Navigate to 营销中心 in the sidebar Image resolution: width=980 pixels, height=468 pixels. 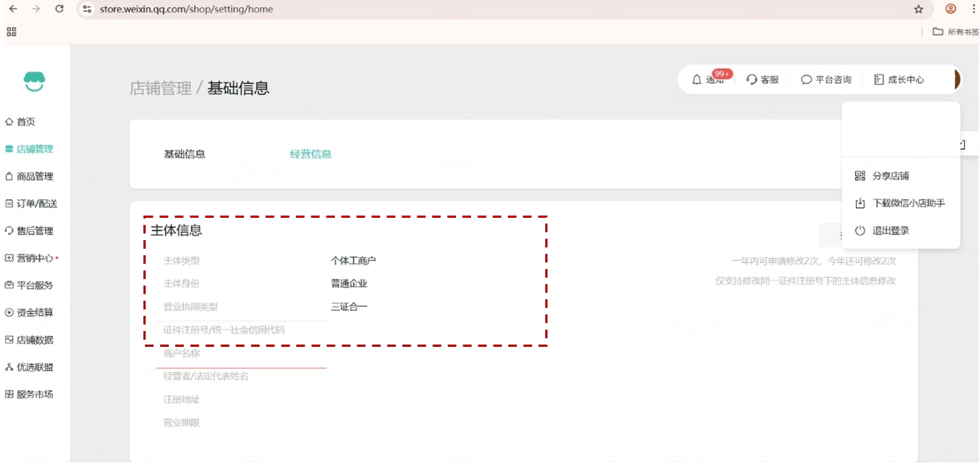coord(35,258)
